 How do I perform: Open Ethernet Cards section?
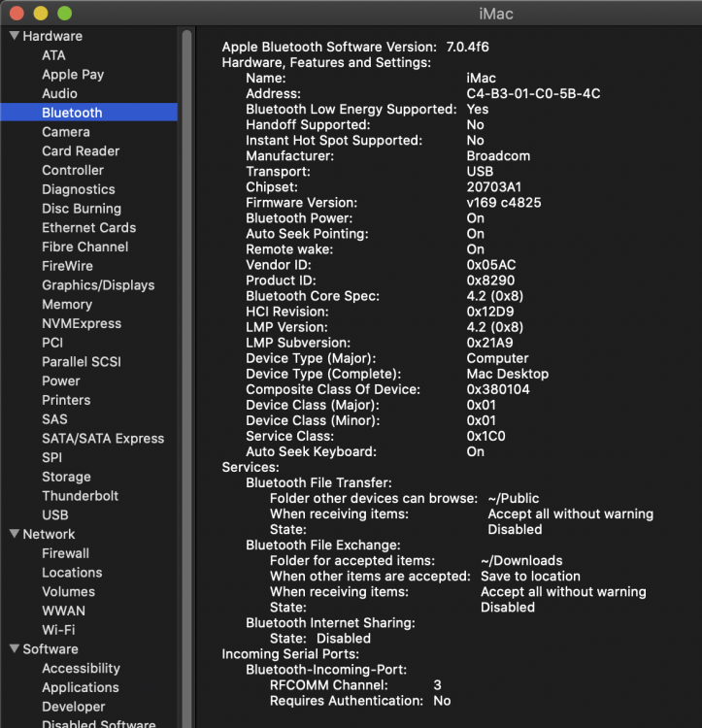coord(89,227)
